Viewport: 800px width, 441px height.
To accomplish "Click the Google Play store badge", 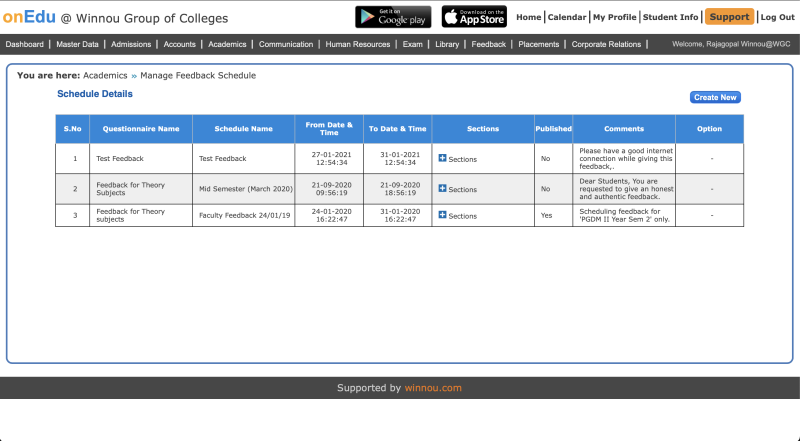I will click(x=393, y=17).
